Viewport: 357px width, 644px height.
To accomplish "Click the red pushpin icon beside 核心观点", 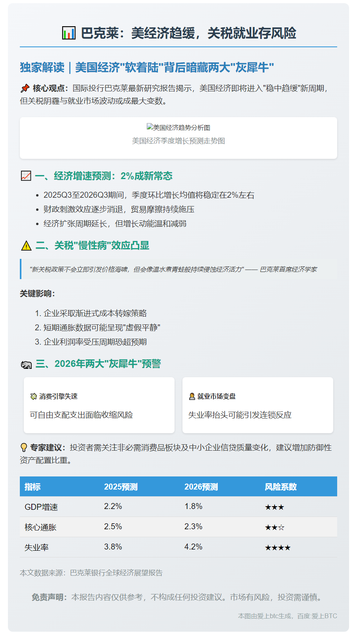I will tap(25, 88).
